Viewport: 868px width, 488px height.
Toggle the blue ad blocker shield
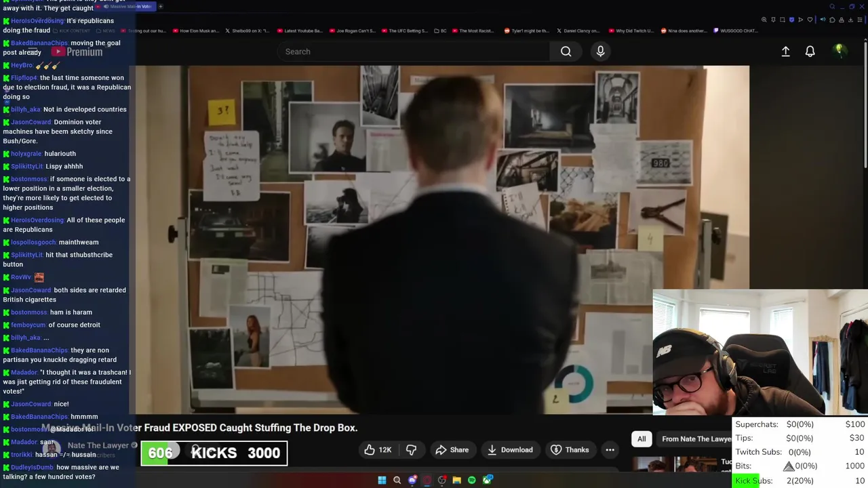click(791, 20)
